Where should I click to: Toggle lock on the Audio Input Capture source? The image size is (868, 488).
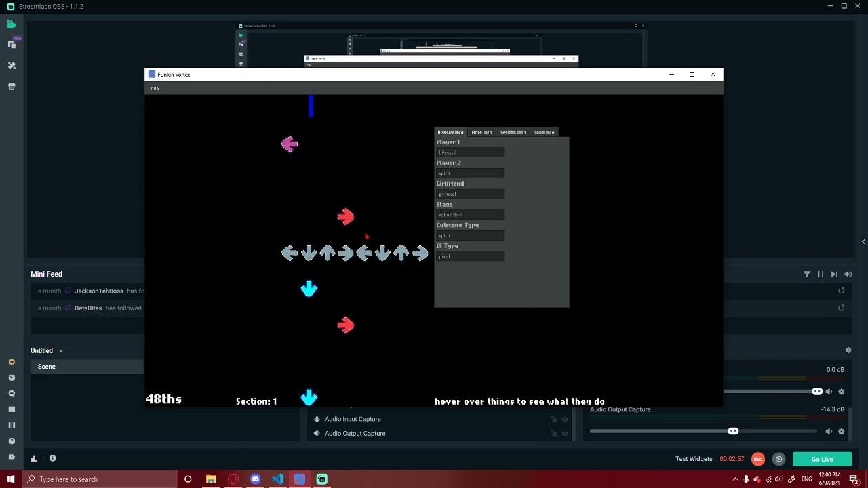(x=553, y=420)
